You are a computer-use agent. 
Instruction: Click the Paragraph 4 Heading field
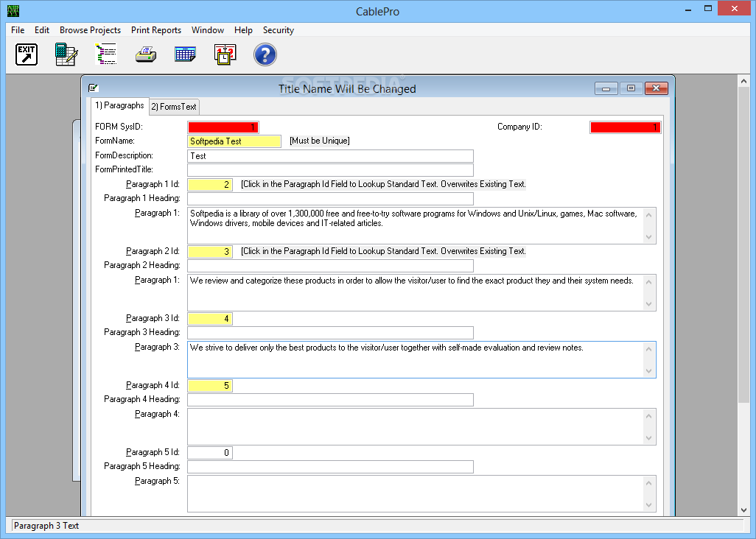[x=330, y=399]
